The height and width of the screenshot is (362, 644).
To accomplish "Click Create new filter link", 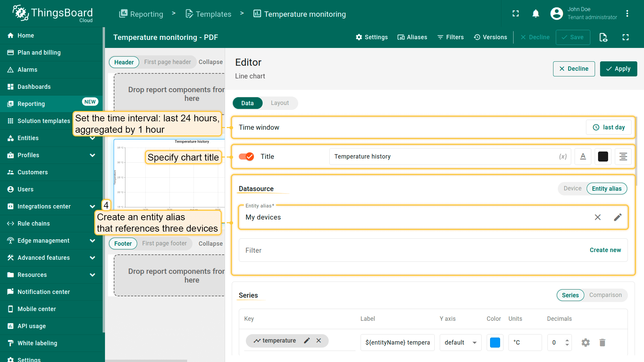I will (605, 250).
